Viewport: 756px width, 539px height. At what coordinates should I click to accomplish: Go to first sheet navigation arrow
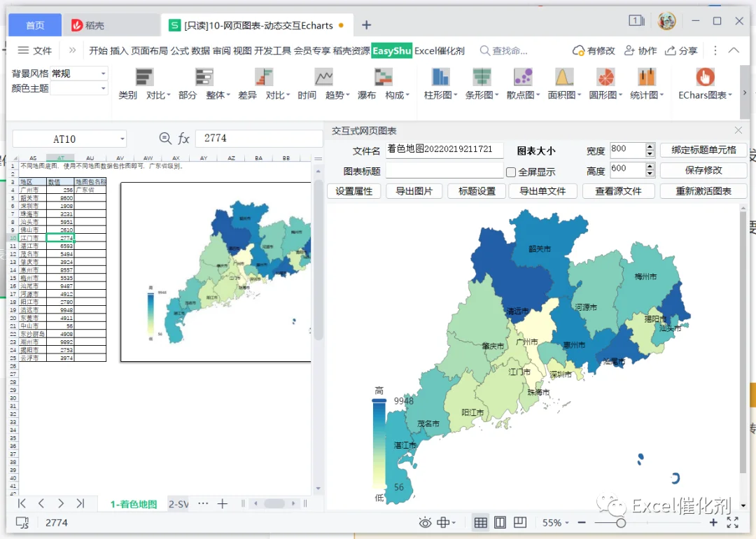22,504
